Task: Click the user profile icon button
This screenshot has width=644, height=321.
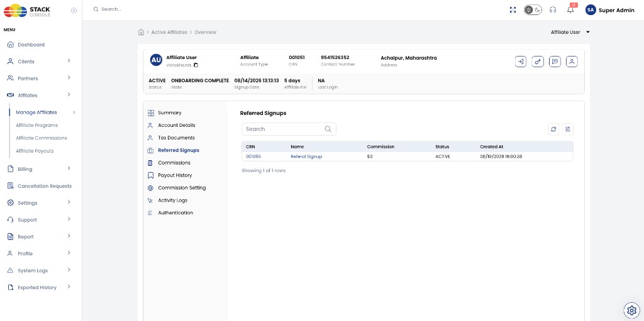Action: [572, 62]
